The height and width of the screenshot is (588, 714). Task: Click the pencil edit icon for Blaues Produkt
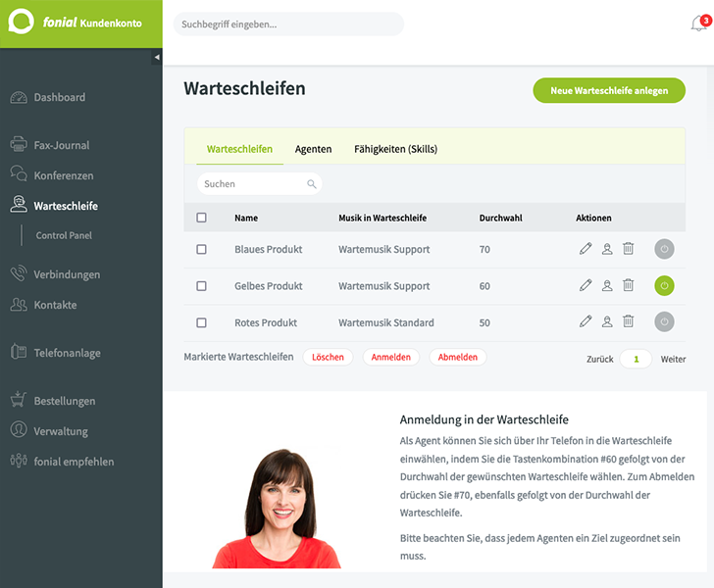click(x=586, y=249)
